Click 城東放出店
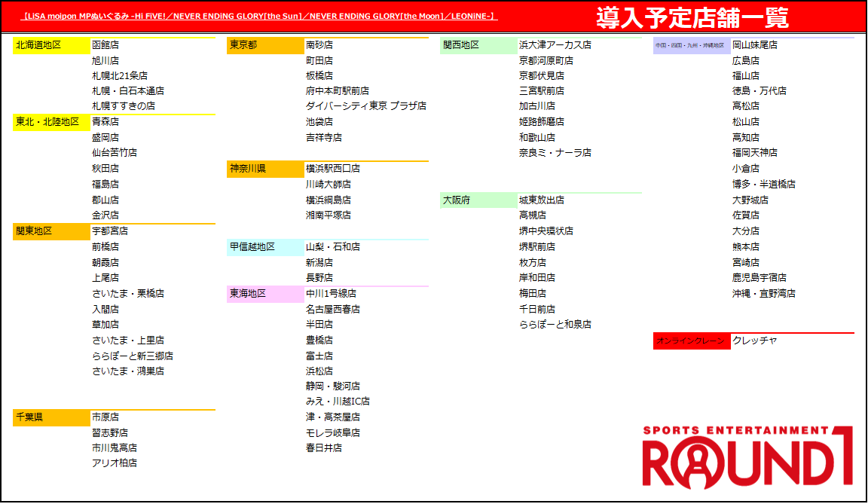This screenshot has height=504, width=868. coord(542,200)
